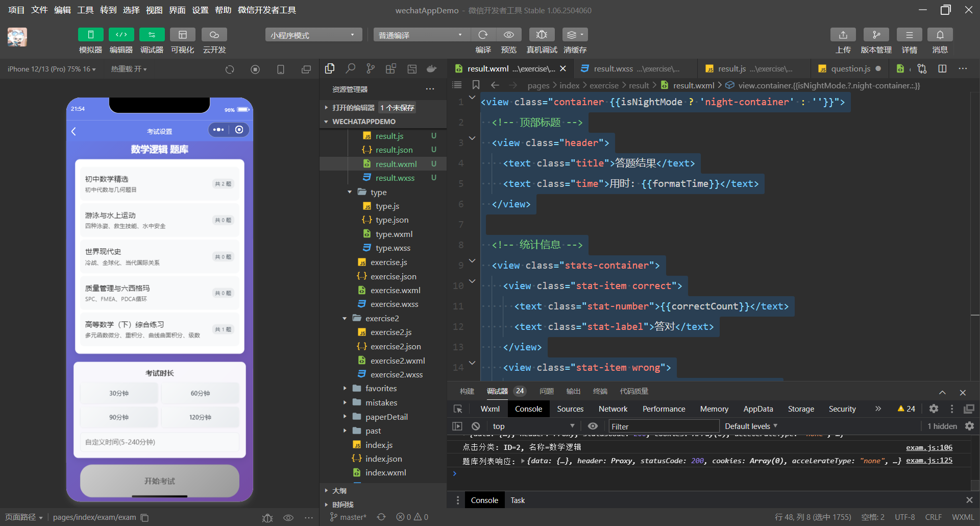Close the result.wxml editor tab
The width and height of the screenshot is (980, 526).
coord(563,68)
